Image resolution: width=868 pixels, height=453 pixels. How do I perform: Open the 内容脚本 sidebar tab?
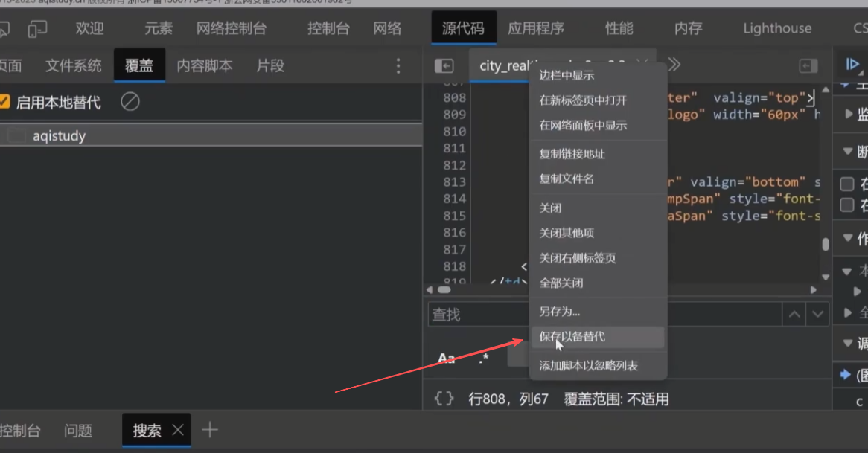click(205, 65)
